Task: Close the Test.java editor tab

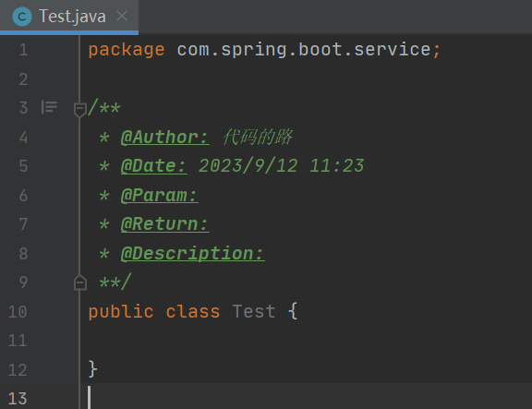Action: point(122,16)
